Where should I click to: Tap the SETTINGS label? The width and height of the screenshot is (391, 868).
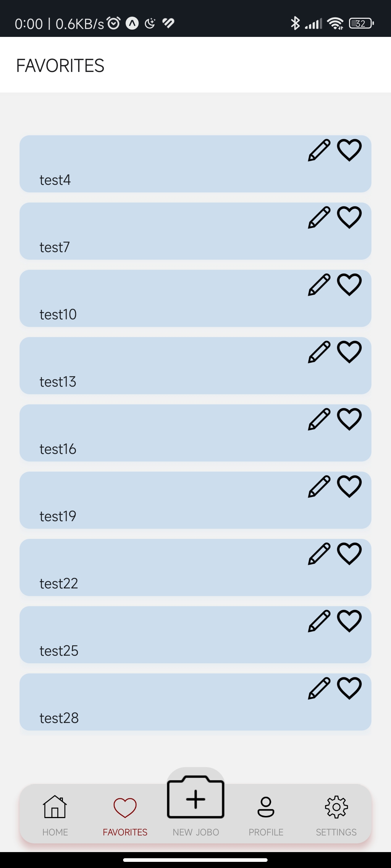coord(336,832)
